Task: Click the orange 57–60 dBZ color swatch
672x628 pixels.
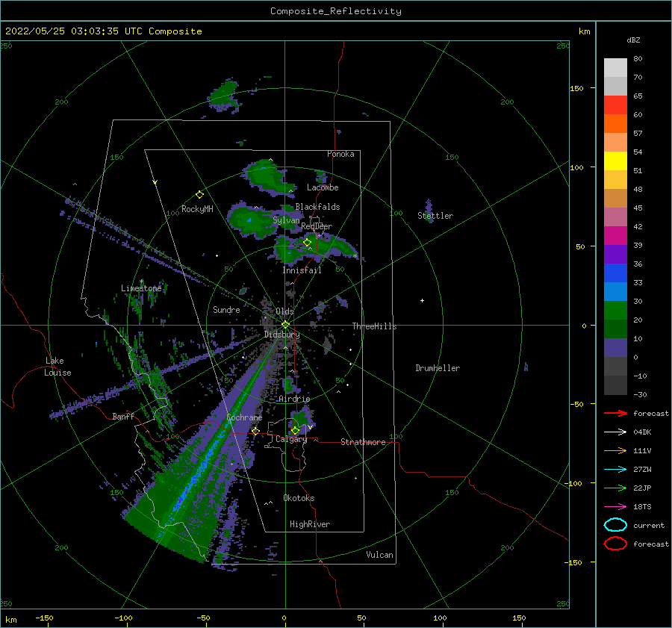Action: (x=615, y=123)
